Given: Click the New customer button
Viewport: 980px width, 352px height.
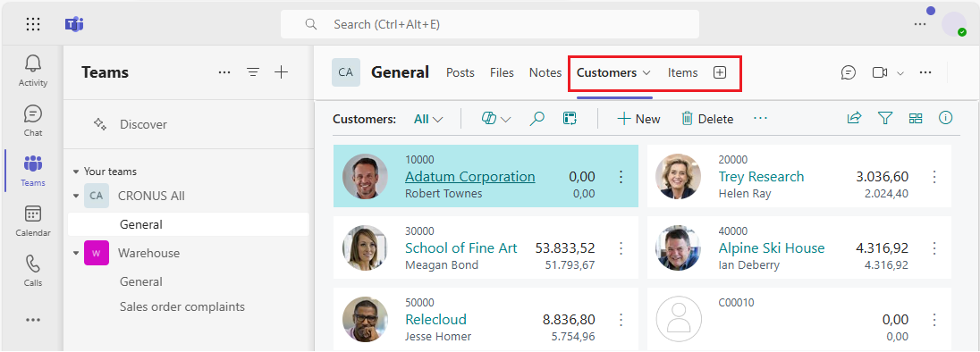Looking at the screenshot, I should click(638, 119).
